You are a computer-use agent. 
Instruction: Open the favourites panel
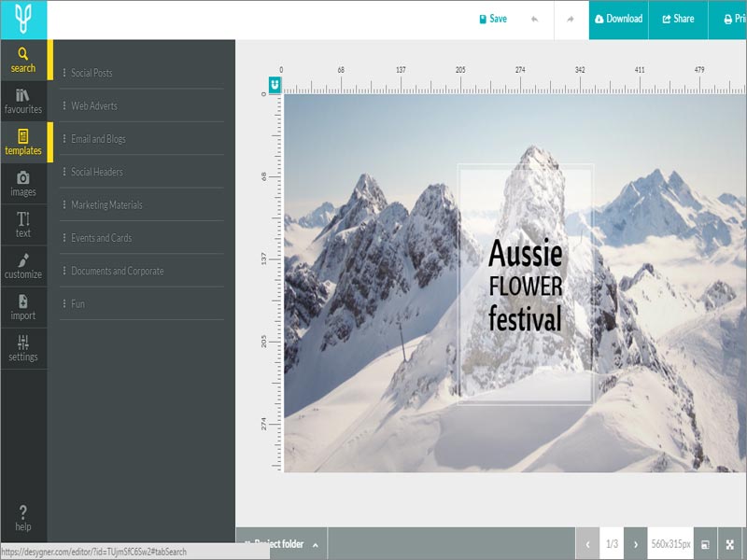pos(23,101)
